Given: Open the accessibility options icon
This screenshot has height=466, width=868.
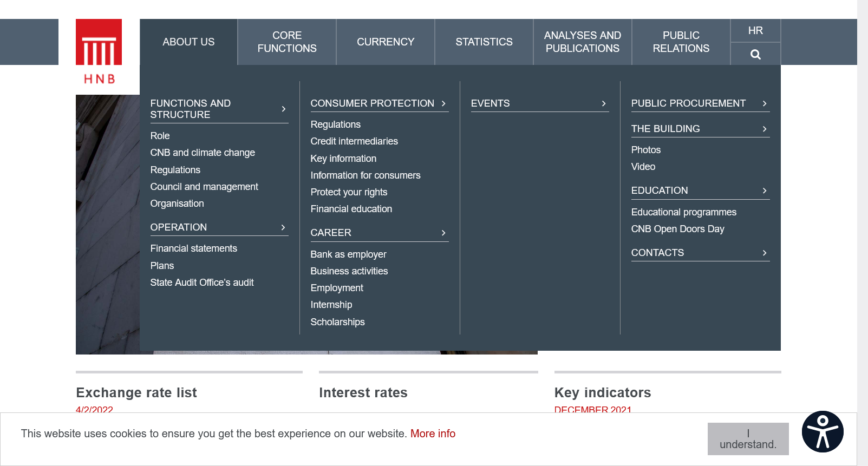Looking at the screenshot, I should coord(822,431).
